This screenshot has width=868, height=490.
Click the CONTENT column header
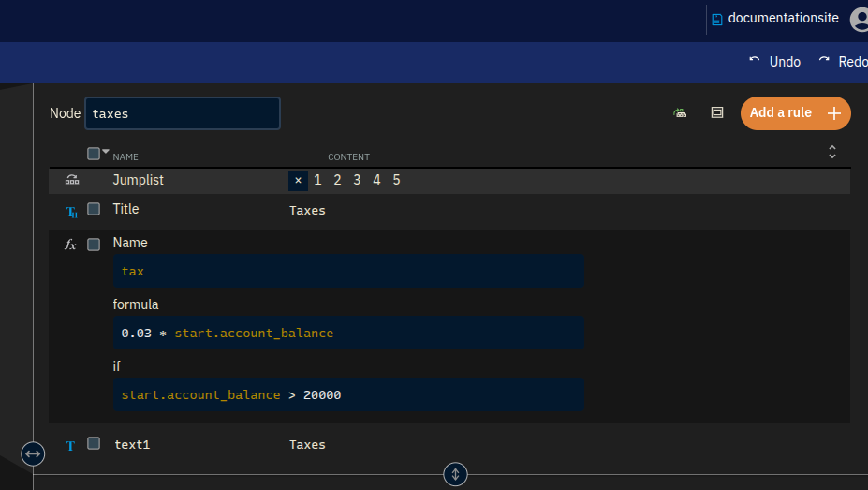(x=348, y=157)
